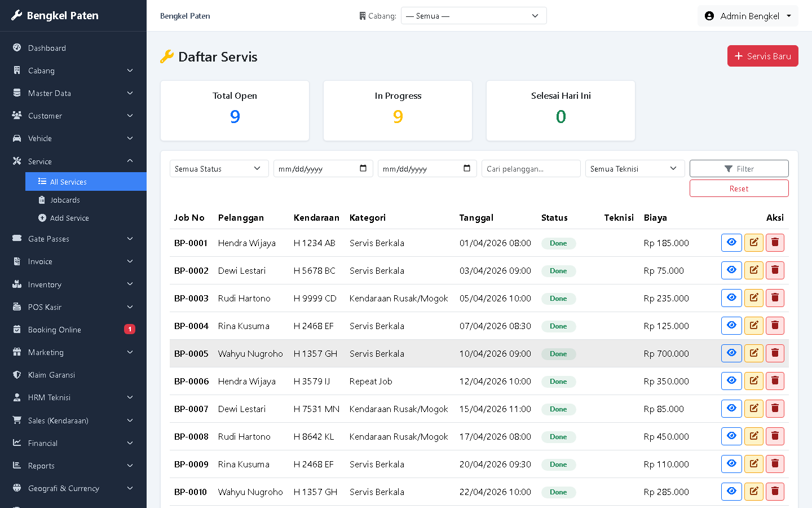Open Add Service submenu item
The image size is (812, 508).
(86, 218)
